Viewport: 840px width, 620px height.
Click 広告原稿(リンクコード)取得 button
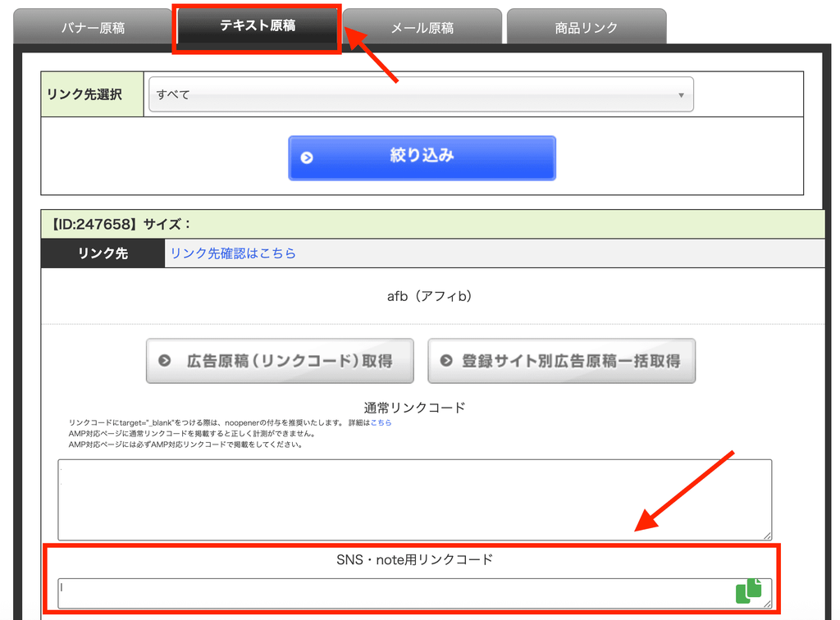tap(280, 361)
